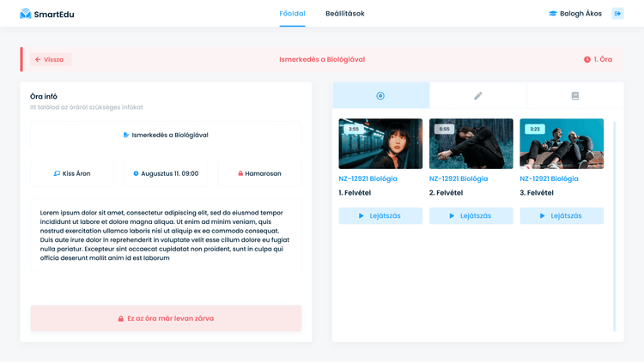The height and width of the screenshot is (362, 644).
Task: Click the 1. Óra label
Action: tap(603, 59)
